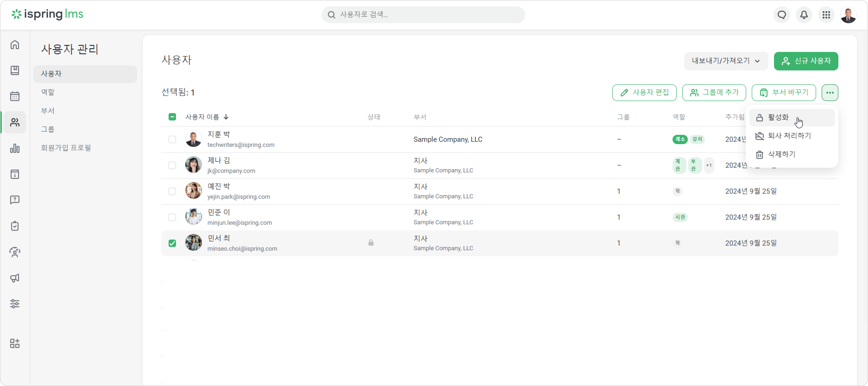The width and height of the screenshot is (868, 386).
Task: Open the question bubble sidebar icon
Action: (x=15, y=200)
